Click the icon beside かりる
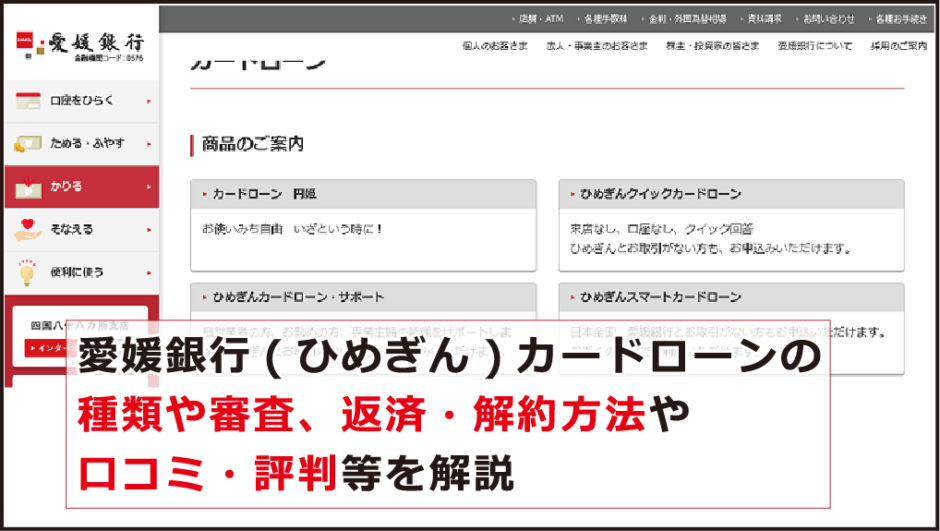The height and width of the screenshot is (531, 940). click(27, 187)
